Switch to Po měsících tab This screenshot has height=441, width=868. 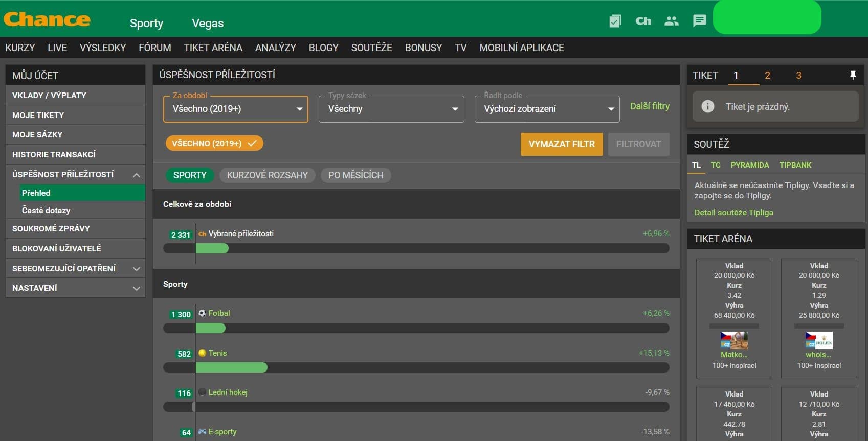pyautogui.click(x=356, y=175)
